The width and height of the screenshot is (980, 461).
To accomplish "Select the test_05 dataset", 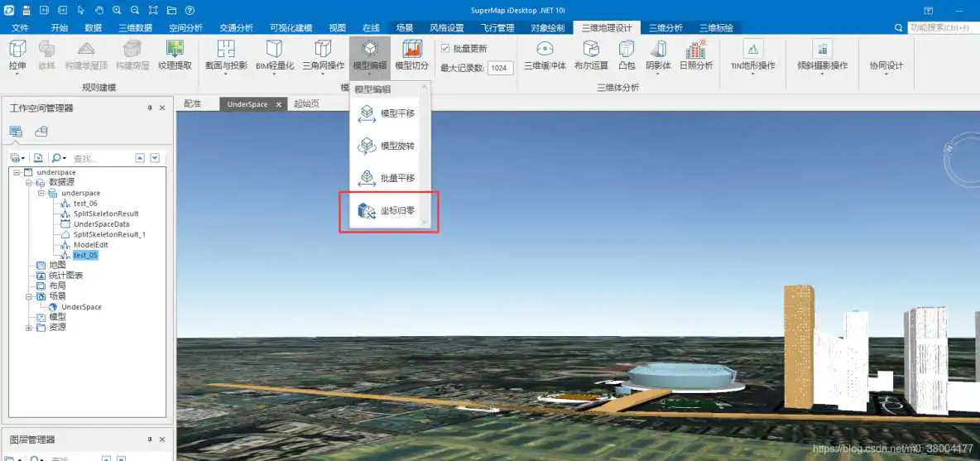I will pyautogui.click(x=85, y=255).
